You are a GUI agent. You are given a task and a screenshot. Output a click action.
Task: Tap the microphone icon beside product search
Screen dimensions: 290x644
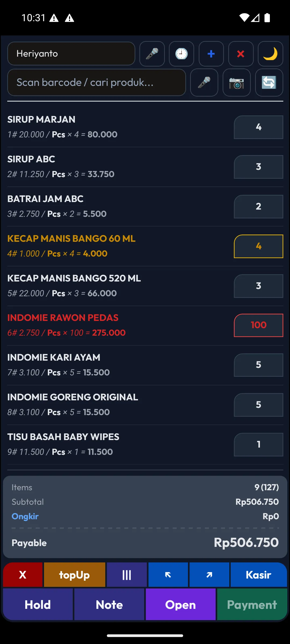[x=204, y=82]
